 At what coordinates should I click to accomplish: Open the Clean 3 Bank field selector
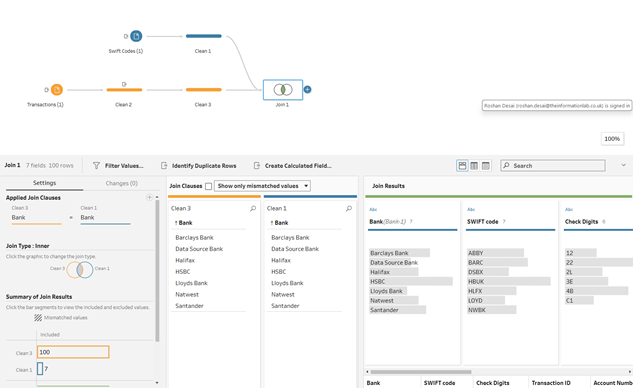[36, 218]
